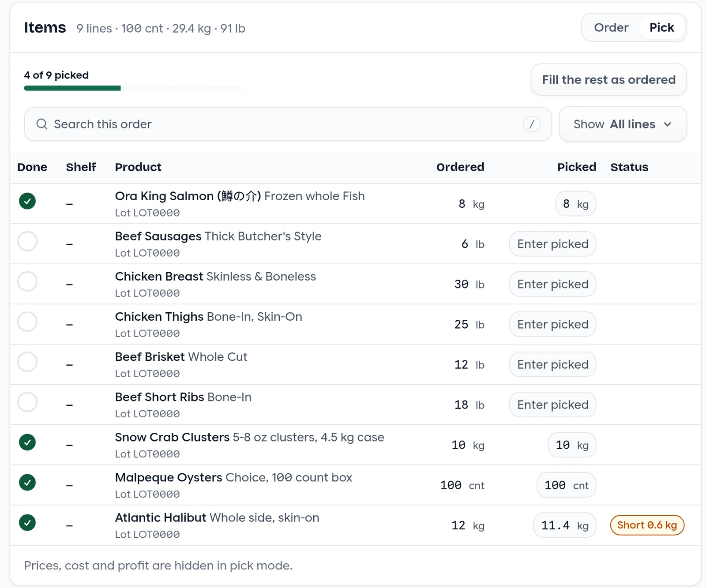The height and width of the screenshot is (588, 706).
Task: Select the Malpeque Oysters product name
Action: pyautogui.click(x=169, y=477)
